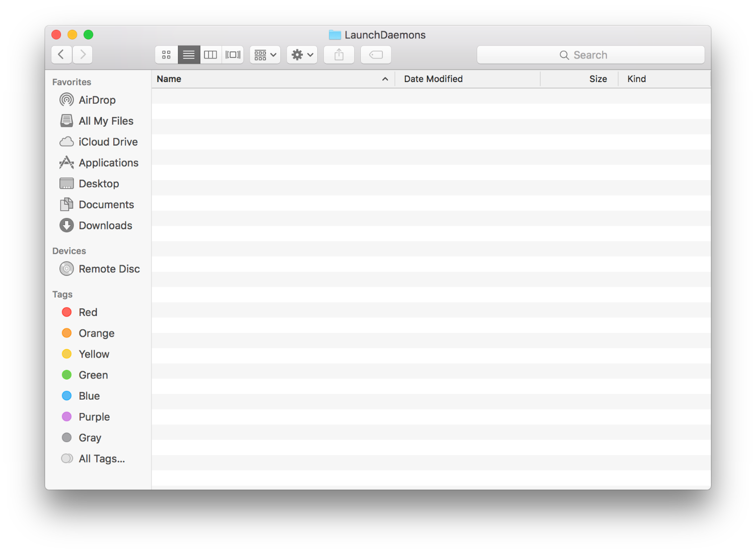Click the iCloud Drive cloud icon

(67, 142)
